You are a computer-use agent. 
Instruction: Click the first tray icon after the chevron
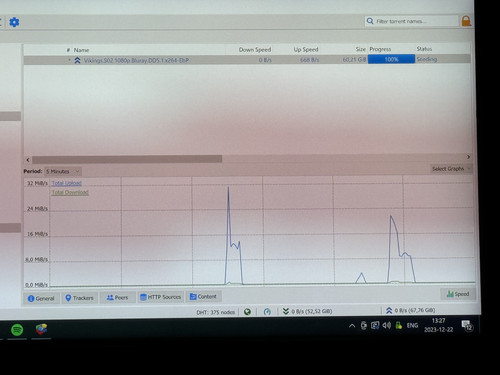click(x=364, y=325)
